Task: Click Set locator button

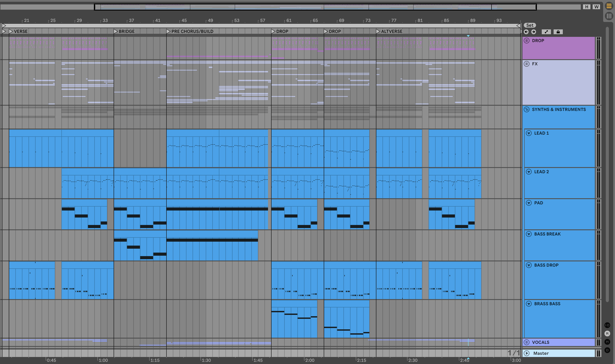Action: pos(530,25)
